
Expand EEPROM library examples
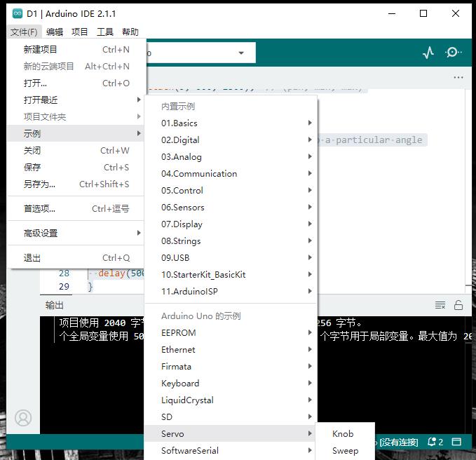[x=231, y=333]
